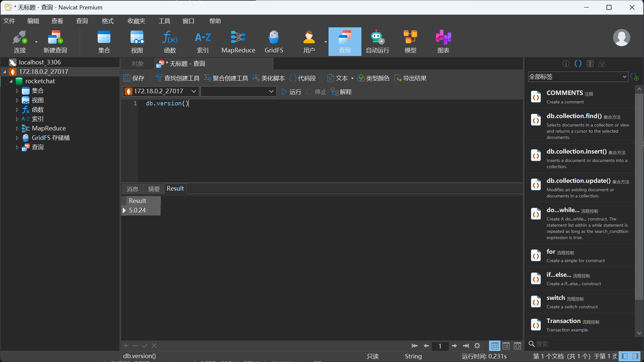
Task: Switch result to grid view
Action: pos(495,346)
